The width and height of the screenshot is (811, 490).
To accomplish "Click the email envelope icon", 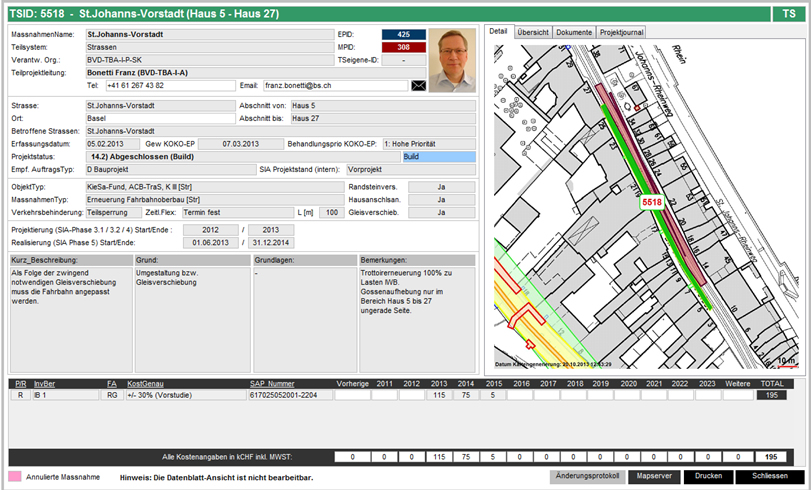I will (419, 86).
